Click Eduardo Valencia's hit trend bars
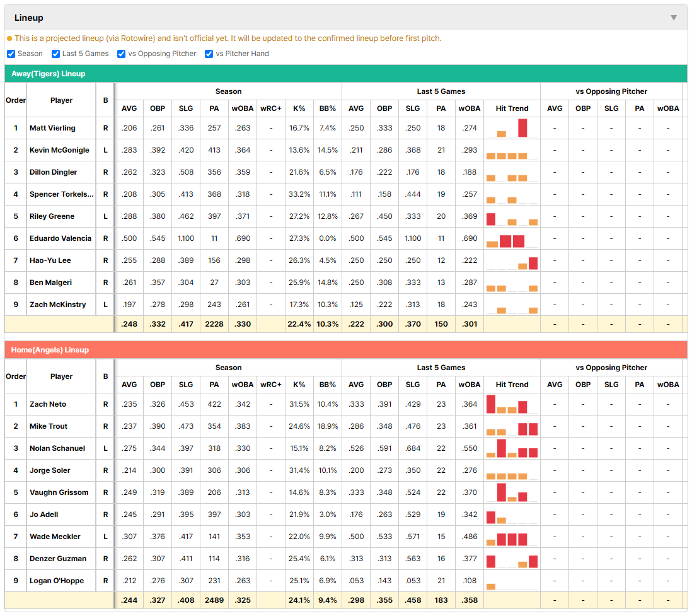 point(512,238)
